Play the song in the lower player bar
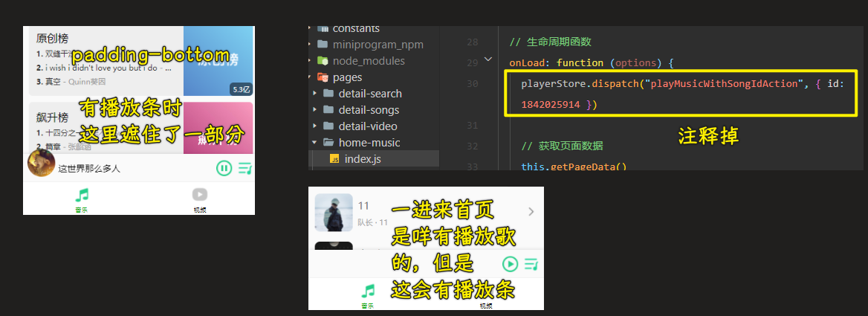This screenshot has height=316, width=868. coord(510,264)
